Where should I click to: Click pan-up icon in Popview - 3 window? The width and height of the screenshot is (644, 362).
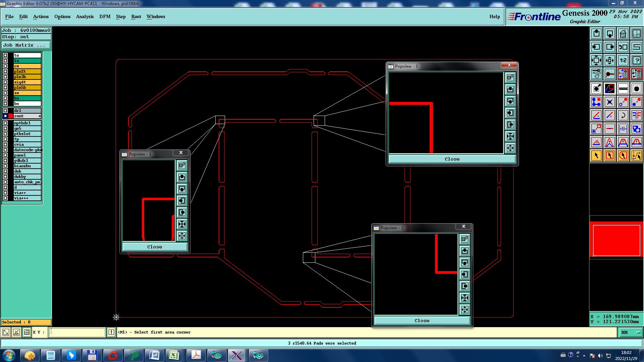click(x=510, y=89)
